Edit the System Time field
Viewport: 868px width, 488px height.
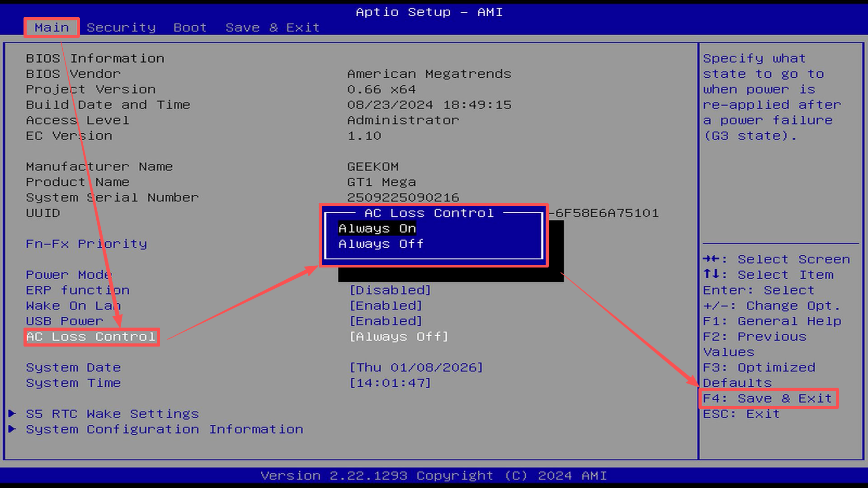pos(390,383)
